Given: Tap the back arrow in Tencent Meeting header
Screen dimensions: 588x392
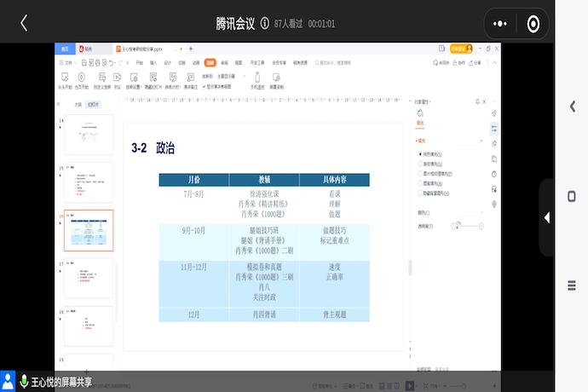Looking at the screenshot, I should (x=23, y=23).
